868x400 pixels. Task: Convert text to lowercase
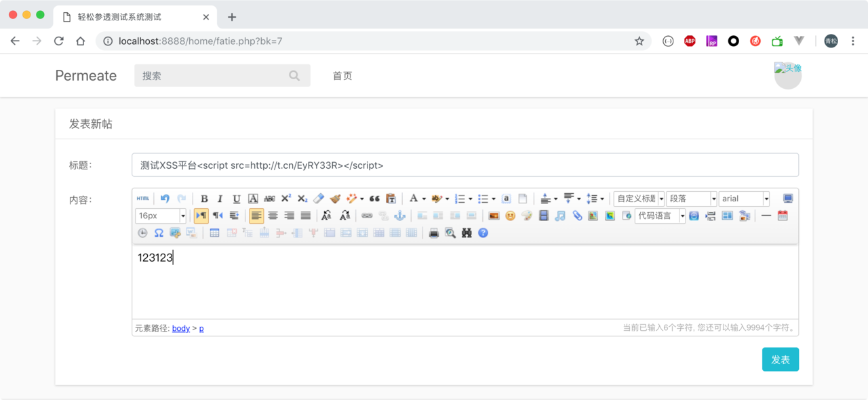pos(344,216)
